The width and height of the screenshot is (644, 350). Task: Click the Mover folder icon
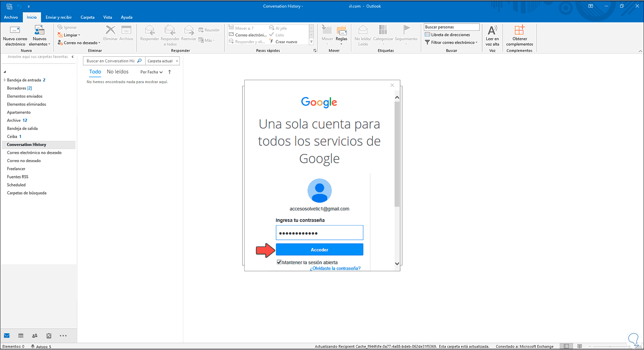[x=327, y=30]
